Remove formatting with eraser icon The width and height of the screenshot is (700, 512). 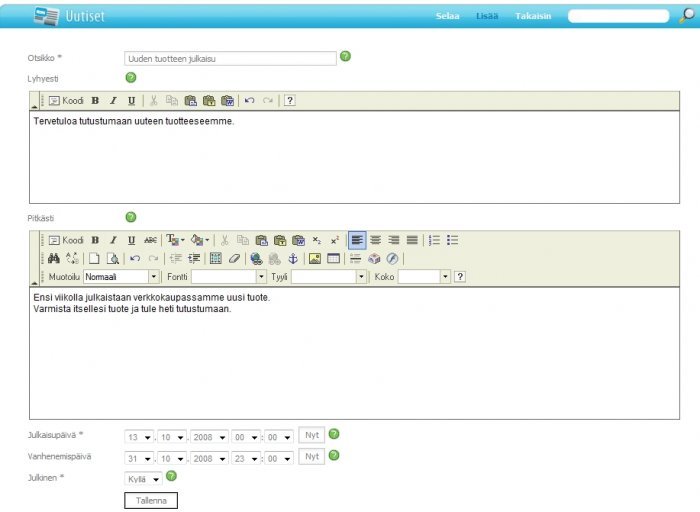click(234, 258)
